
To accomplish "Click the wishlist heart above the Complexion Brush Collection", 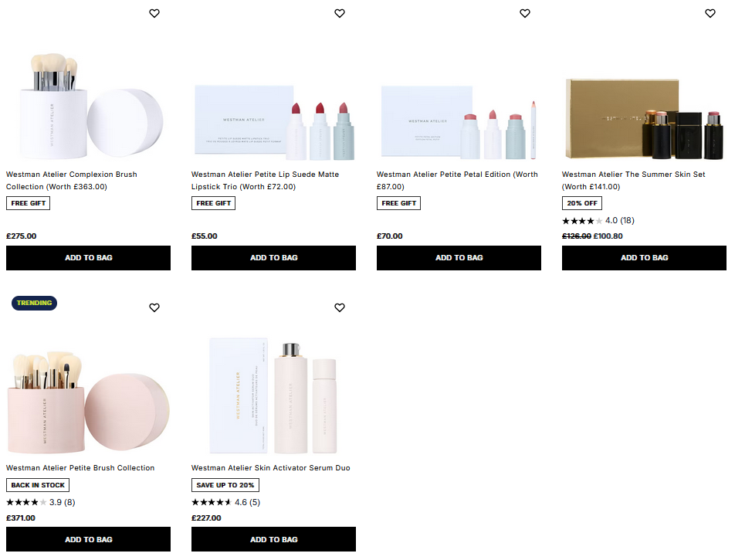I will point(154,13).
